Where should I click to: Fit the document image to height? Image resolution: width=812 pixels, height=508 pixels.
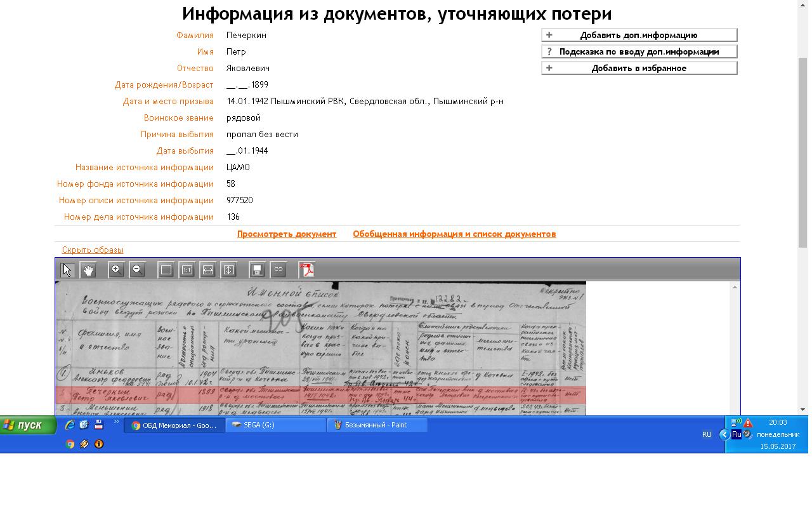click(x=229, y=270)
